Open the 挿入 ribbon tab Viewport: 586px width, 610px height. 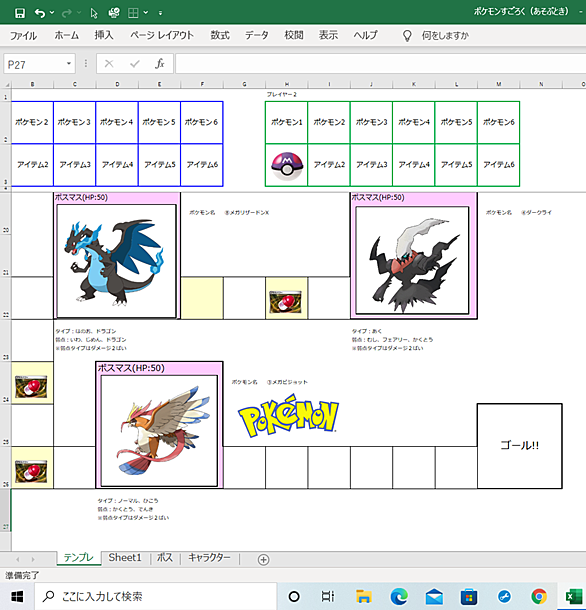coord(104,35)
